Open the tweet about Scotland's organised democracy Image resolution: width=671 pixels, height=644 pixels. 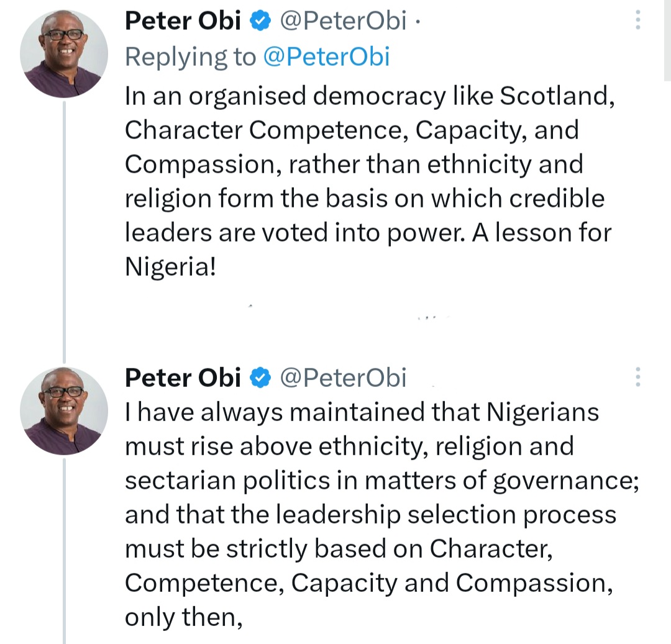[370, 181]
